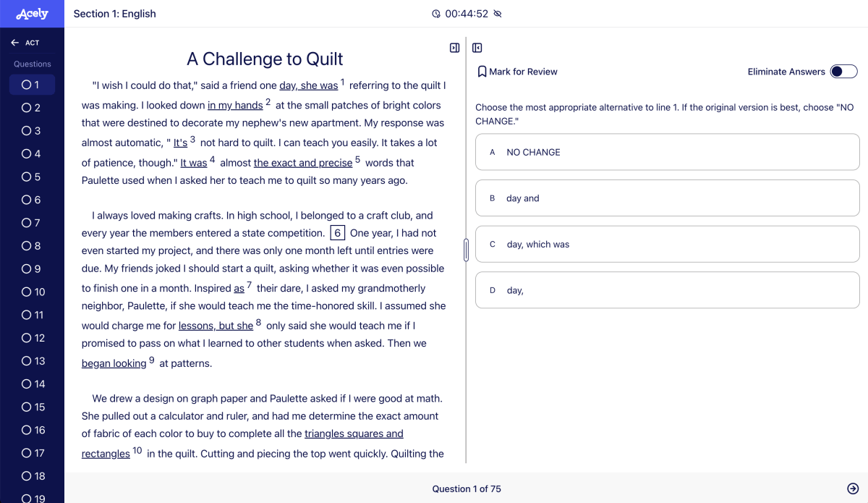Open question 10 from the question list
The image size is (868, 503).
32,292
